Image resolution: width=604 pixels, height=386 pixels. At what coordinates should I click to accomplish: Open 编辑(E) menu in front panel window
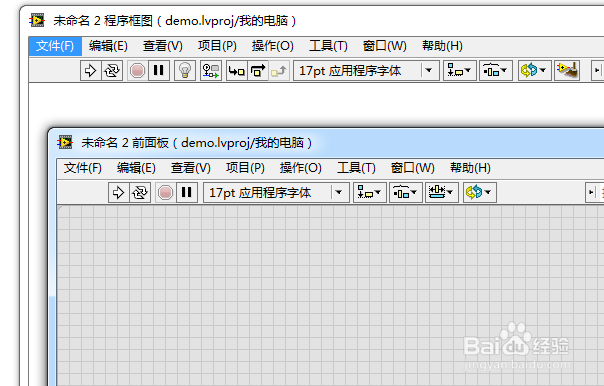(x=136, y=168)
